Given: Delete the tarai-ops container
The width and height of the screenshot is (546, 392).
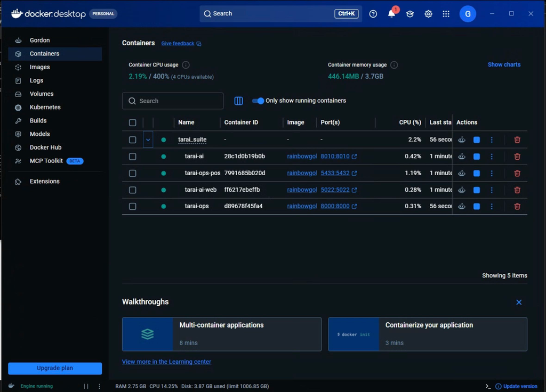Looking at the screenshot, I should click(x=517, y=206).
